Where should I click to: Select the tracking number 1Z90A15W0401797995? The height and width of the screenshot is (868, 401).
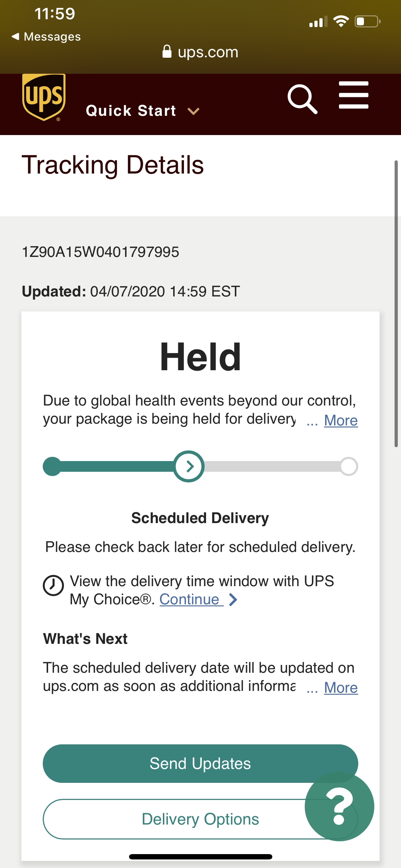(100, 252)
